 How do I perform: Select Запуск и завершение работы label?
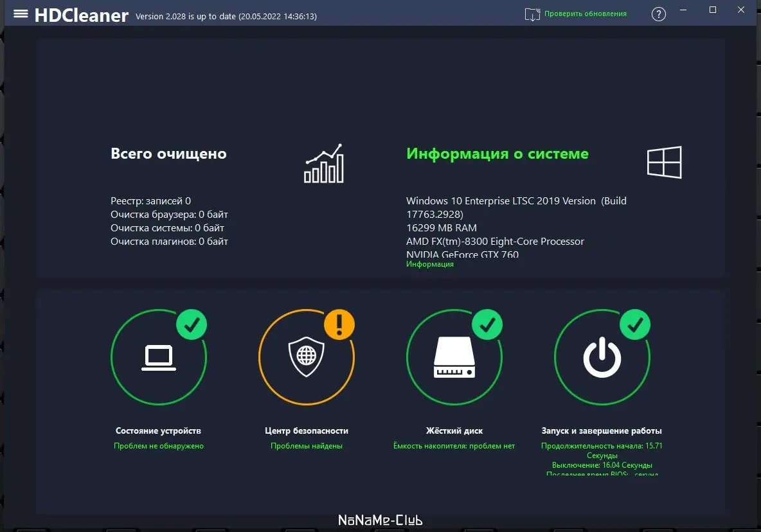pos(602,430)
